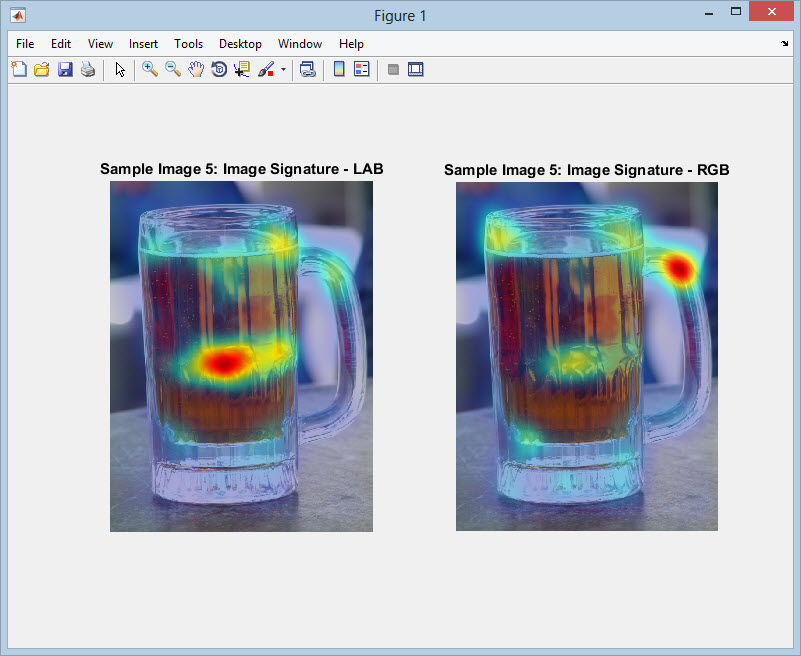Image resolution: width=801 pixels, height=656 pixels.
Task: Toggle the Edit Plot arrow tool
Action: click(120, 69)
